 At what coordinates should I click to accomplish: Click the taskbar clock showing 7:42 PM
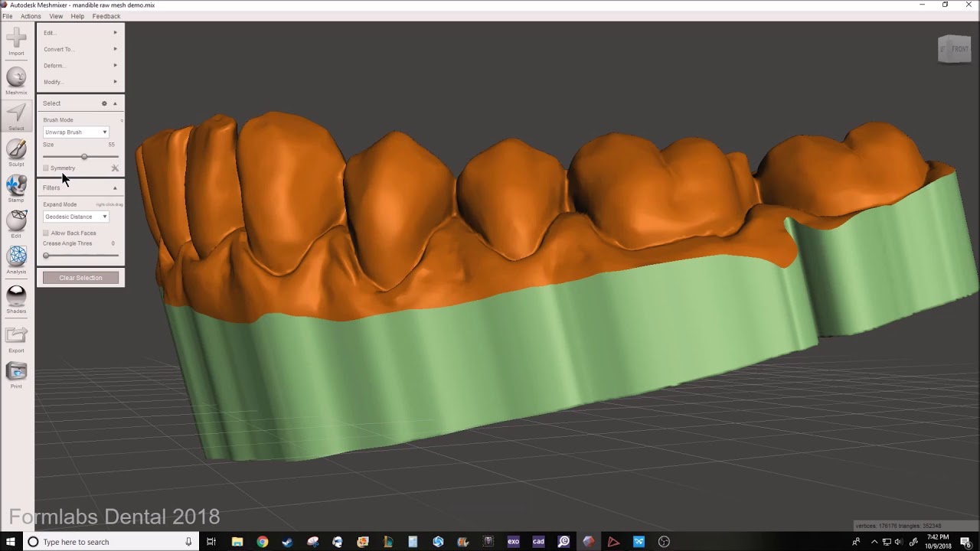[x=938, y=542]
